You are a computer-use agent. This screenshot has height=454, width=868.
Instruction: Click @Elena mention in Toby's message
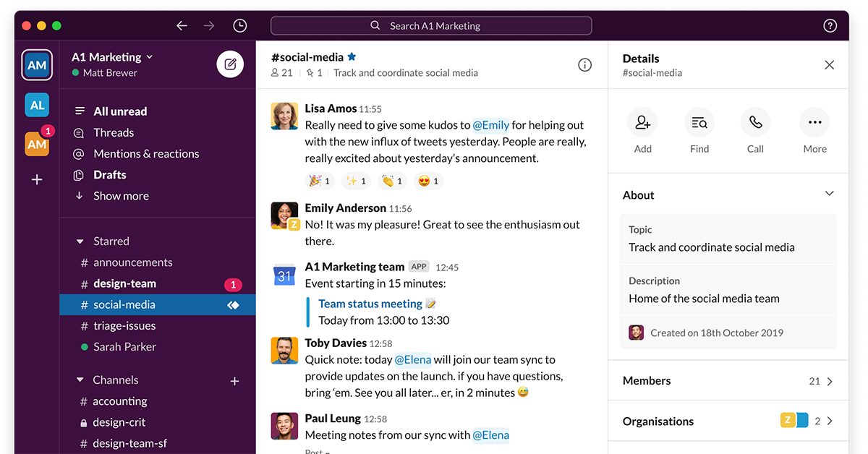[413, 359]
